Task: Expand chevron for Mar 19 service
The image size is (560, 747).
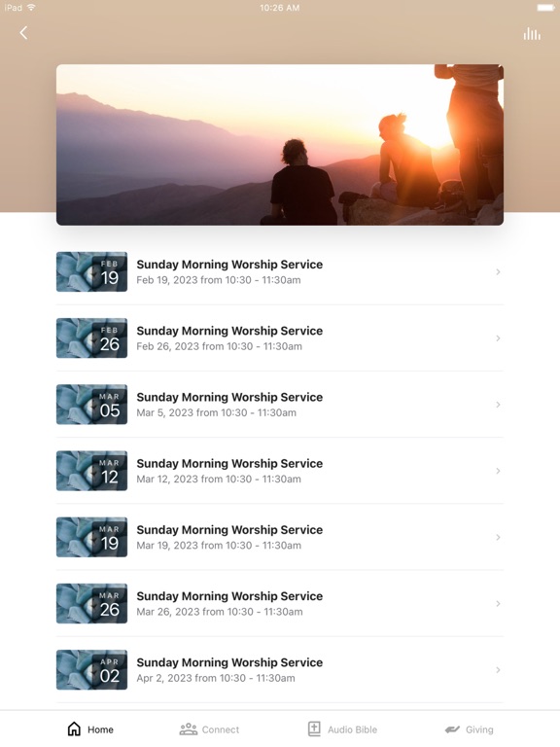Action: click(x=498, y=537)
